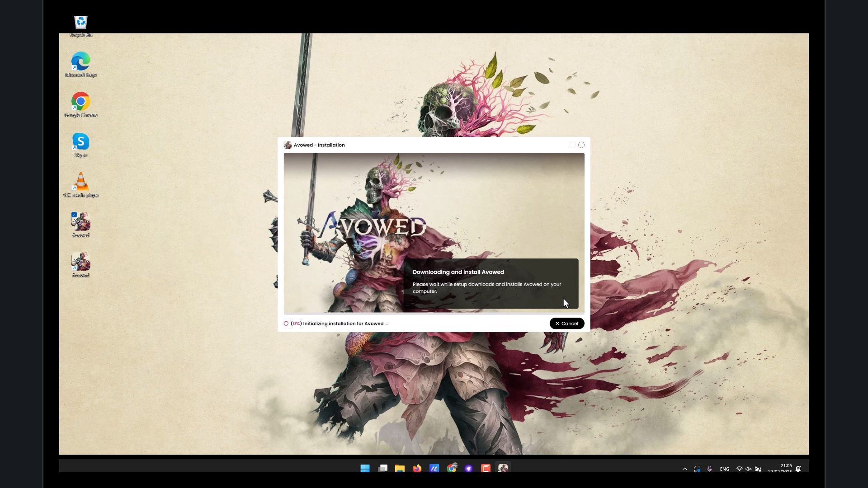Select the checked Avowed desktop icon
The image size is (868, 488).
(81, 225)
